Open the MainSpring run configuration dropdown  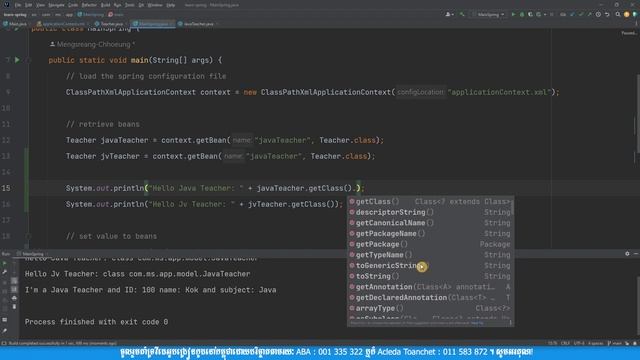point(489,14)
